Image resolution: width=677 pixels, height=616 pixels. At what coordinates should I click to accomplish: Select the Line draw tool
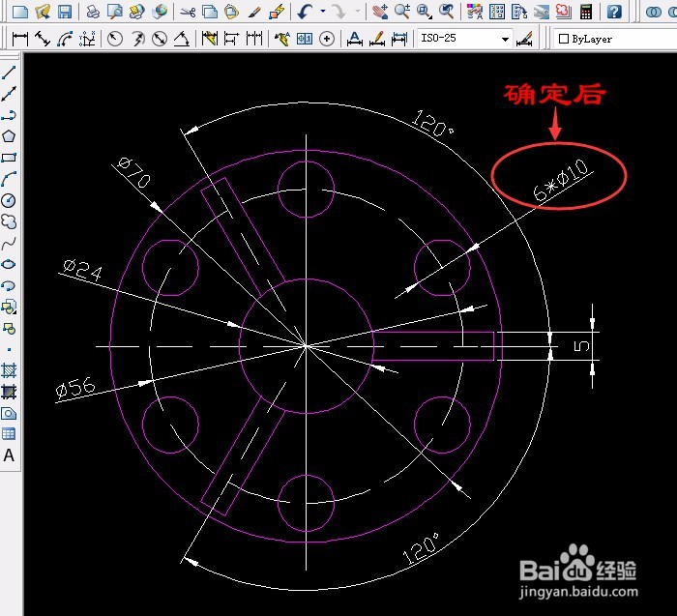coord(9,73)
